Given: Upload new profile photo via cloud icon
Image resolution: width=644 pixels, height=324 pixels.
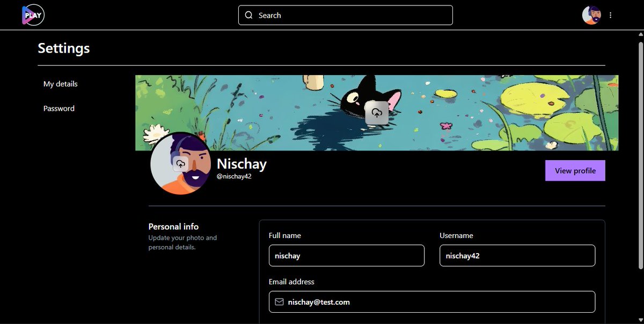Looking at the screenshot, I should (x=180, y=163).
